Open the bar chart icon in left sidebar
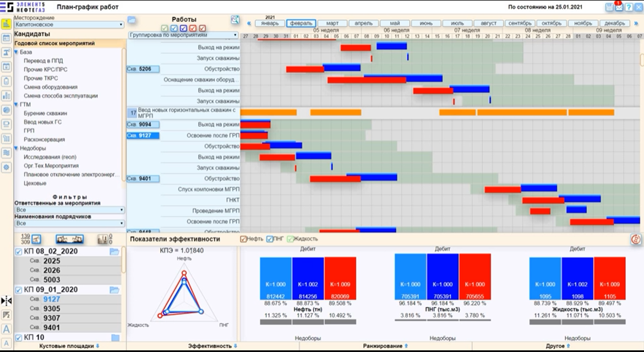 6,96
